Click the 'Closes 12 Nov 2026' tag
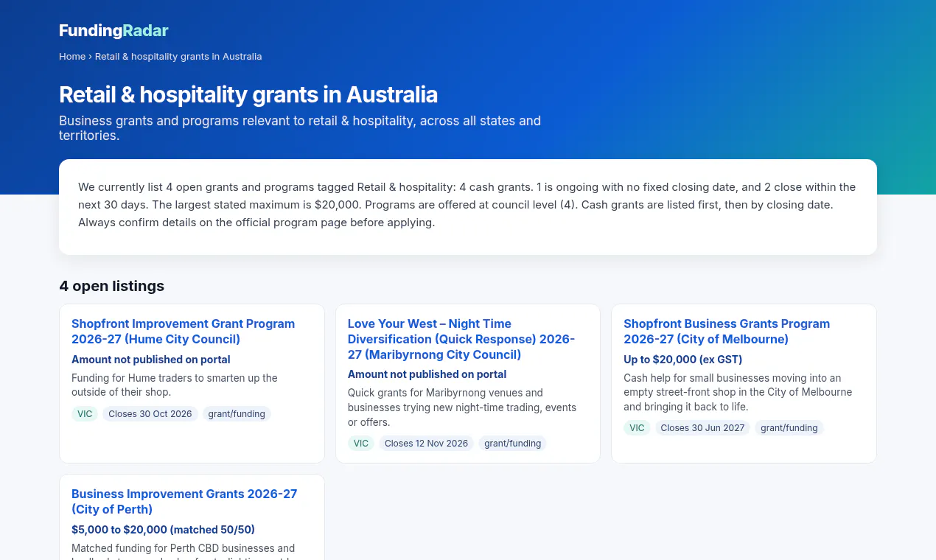Image resolution: width=936 pixels, height=560 pixels. pos(426,444)
